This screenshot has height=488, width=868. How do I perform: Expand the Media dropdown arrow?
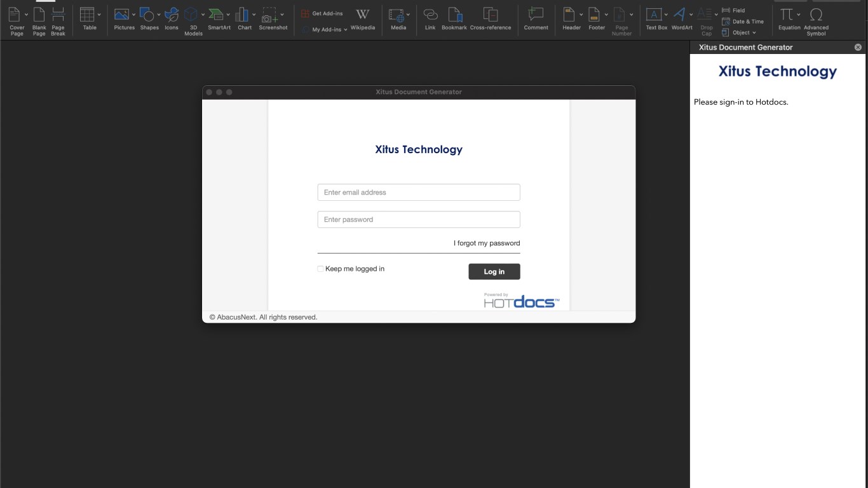[x=408, y=14]
